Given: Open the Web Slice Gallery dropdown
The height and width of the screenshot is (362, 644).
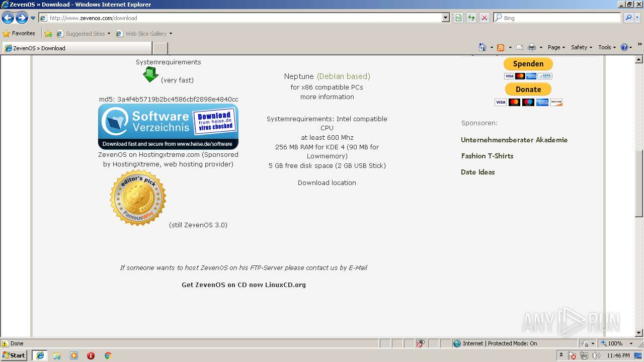Looking at the screenshot, I should pos(144,34).
